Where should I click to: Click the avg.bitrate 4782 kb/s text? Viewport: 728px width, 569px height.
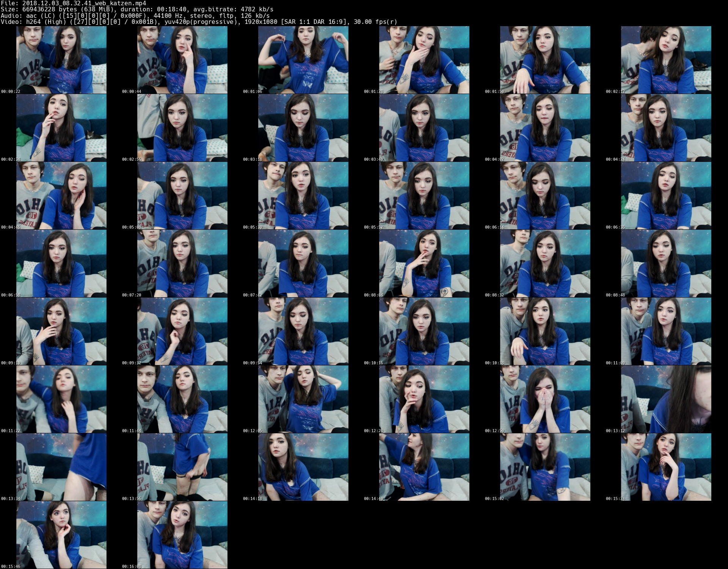click(x=233, y=9)
